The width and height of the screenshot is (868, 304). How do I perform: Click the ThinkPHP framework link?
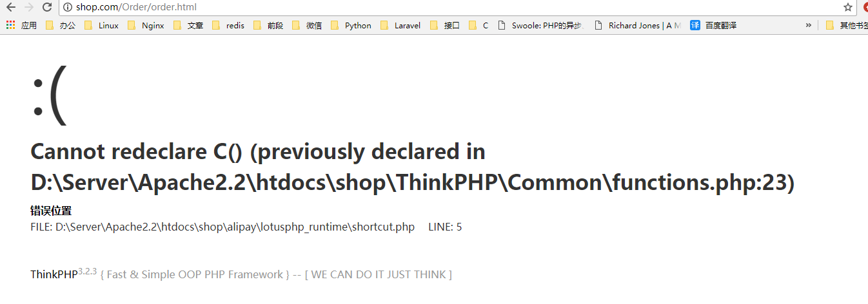[54, 275]
